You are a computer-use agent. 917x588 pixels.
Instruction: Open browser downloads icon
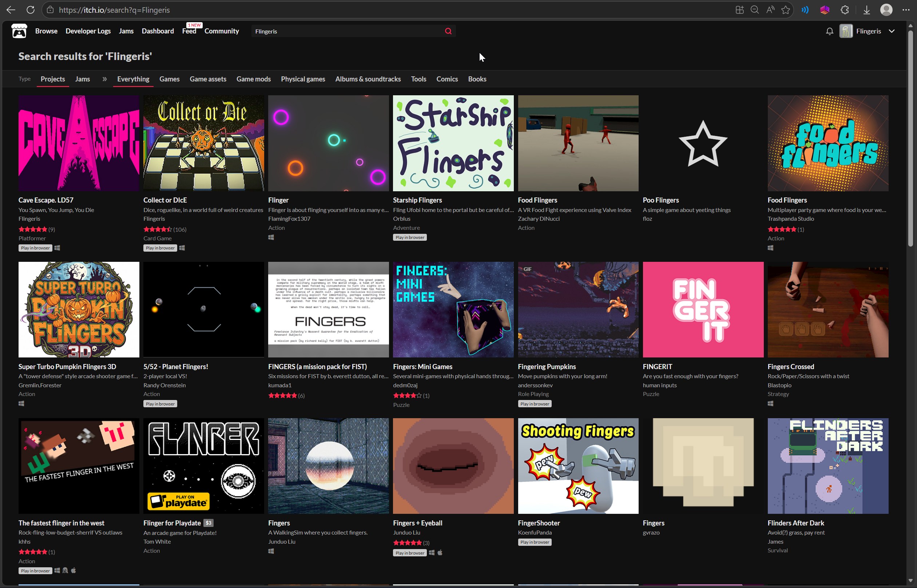(x=866, y=10)
